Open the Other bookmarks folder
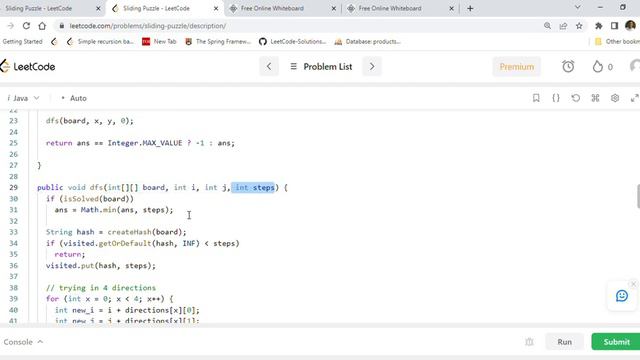Image resolution: width=640 pixels, height=360 pixels. point(617,41)
